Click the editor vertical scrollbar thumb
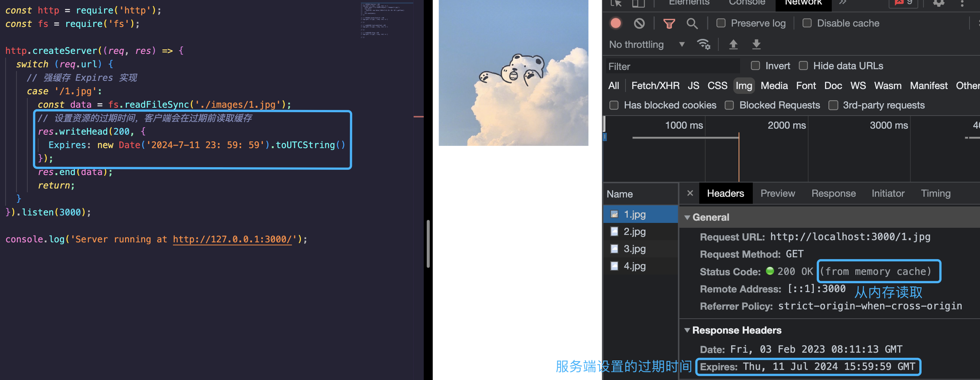 pyautogui.click(x=428, y=244)
